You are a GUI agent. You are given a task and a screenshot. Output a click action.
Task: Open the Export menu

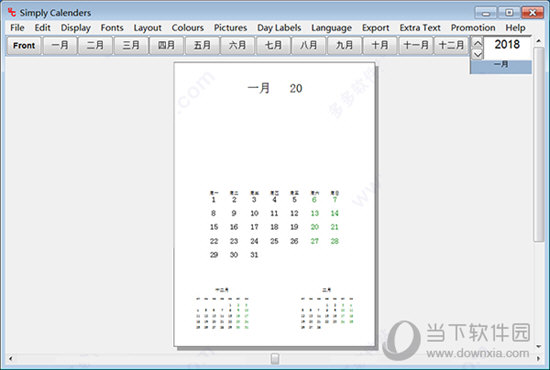(376, 28)
